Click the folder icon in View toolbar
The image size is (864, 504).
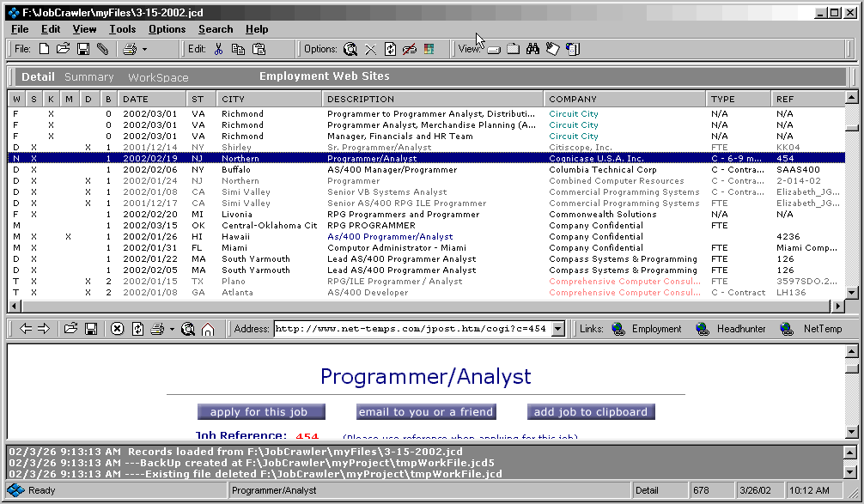[x=513, y=49]
